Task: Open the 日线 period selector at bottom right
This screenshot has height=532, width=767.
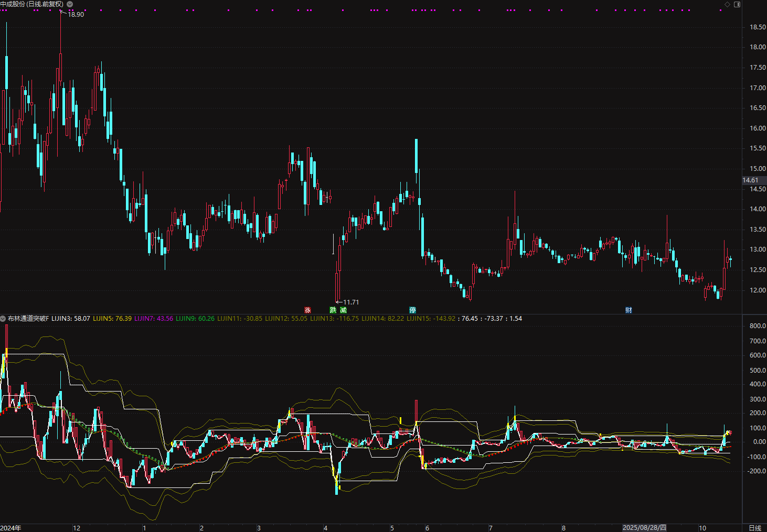Action: click(x=754, y=528)
